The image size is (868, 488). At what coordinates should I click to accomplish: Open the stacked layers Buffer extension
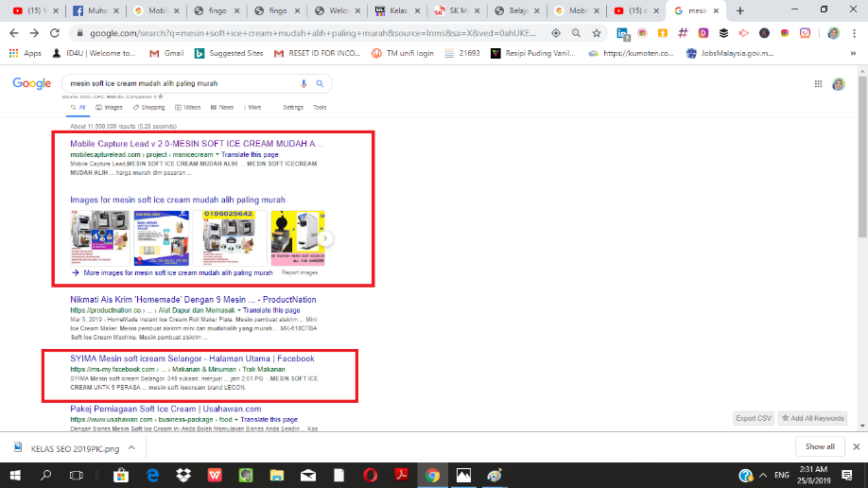(723, 33)
